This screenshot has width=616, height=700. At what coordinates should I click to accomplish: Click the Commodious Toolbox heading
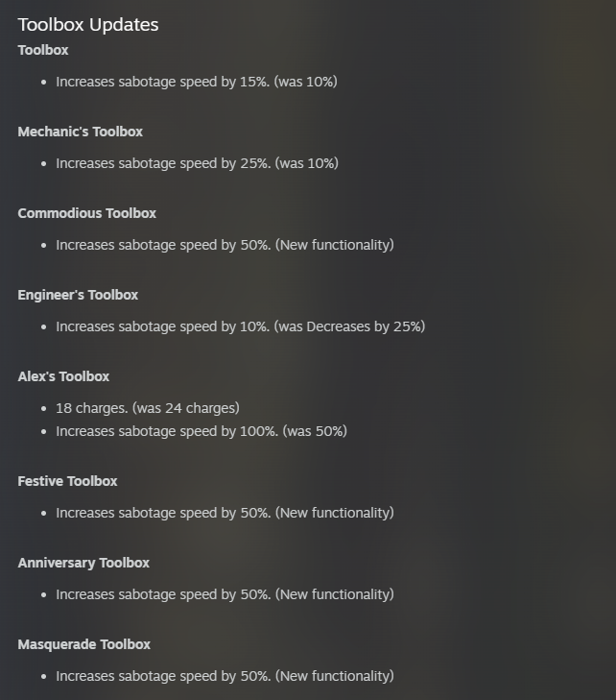(x=87, y=213)
